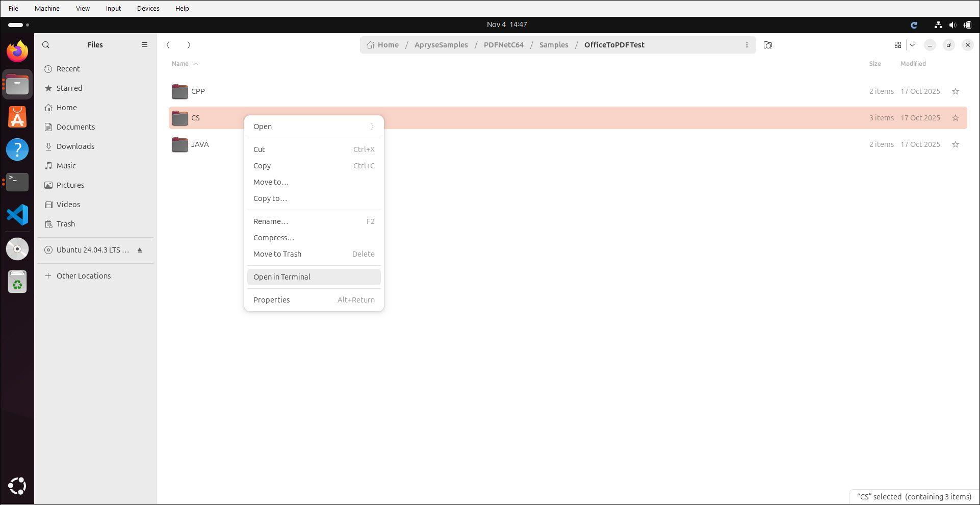Eject the Ubuntu 24.04.3 LTS disc
The width and height of the screenshot is (980, 505).
pyautogui.click(x=140, y=250)
